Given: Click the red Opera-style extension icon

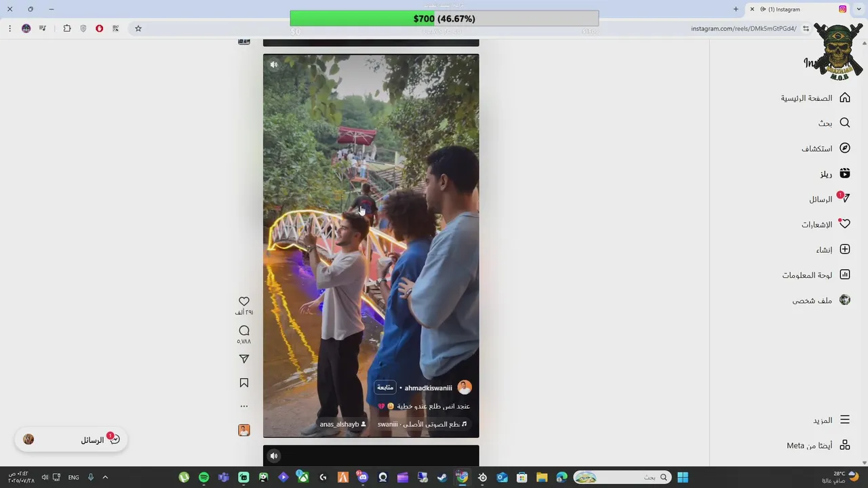Looking at the screenshot, I should click(100, 28).
